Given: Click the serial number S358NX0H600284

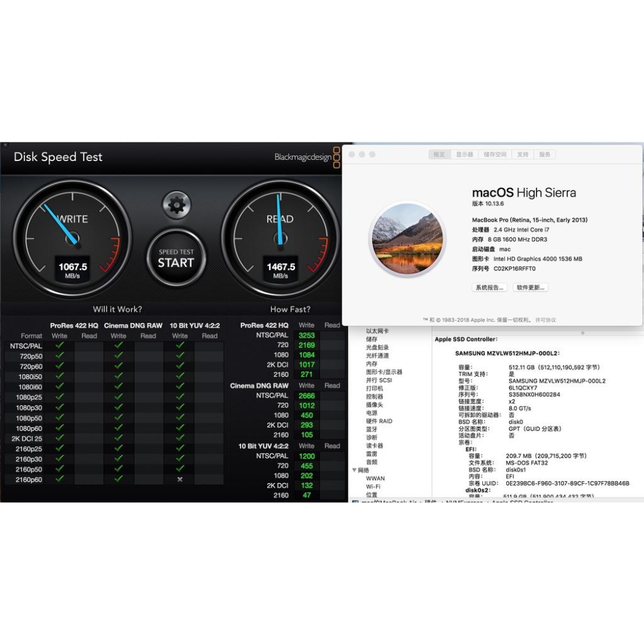Looking at the screenshot, I should coord(534,395).
